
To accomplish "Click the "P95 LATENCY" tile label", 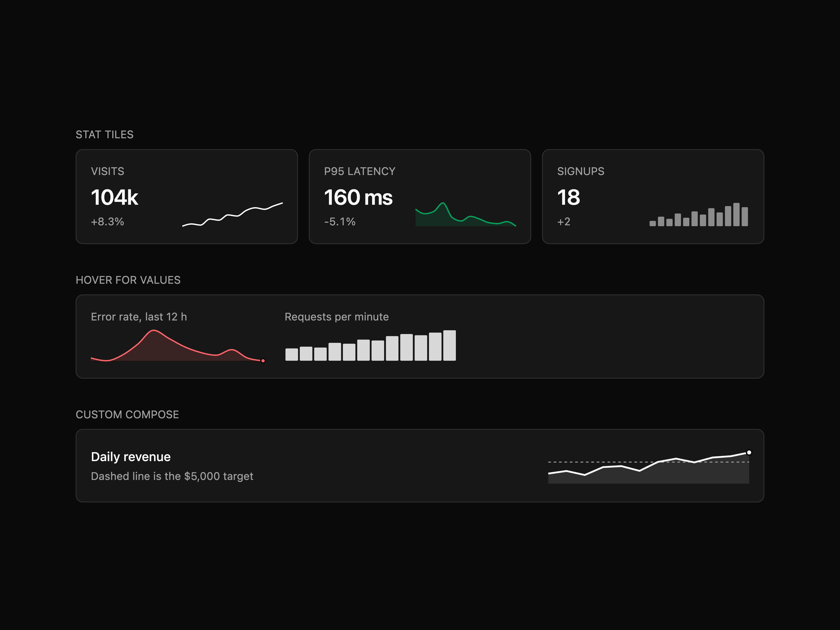I will (360, 171).
